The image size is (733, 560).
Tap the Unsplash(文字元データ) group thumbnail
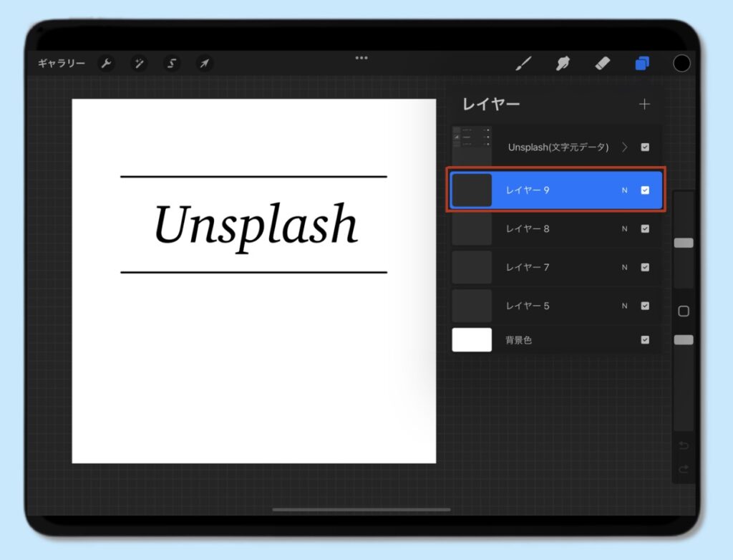coord(472,145)
